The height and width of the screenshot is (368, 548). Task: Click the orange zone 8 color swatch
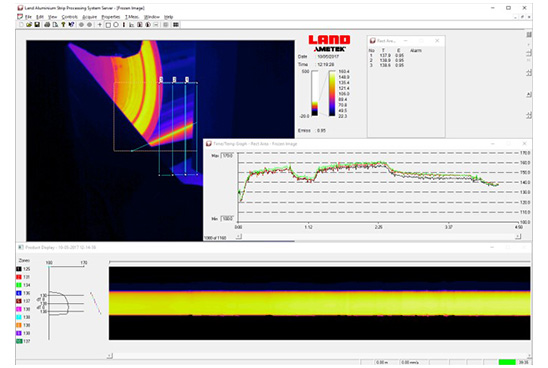[x=19, y=325]
